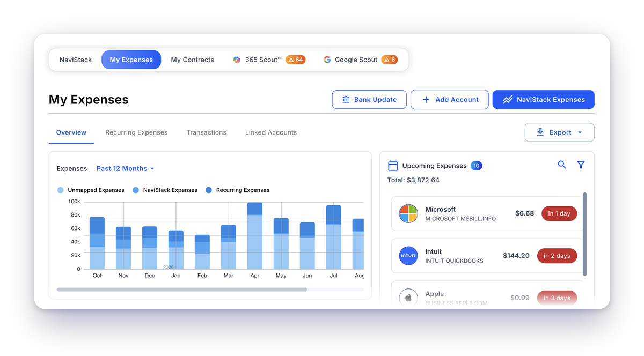Click the INTUIT QUICKBOOKS text
644x356 pixels.
tap(455, 261)
